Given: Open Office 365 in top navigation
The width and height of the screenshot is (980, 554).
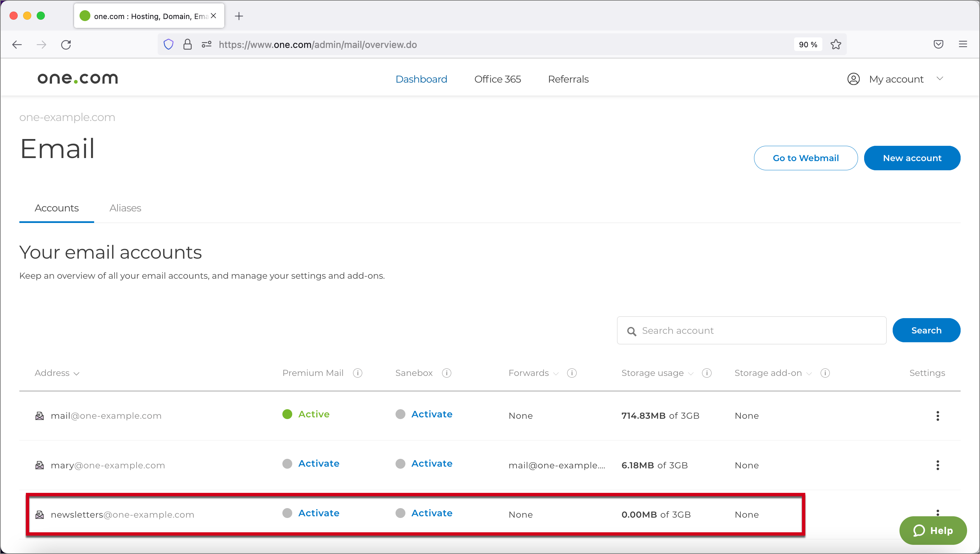Looking at the screenshot, I should (x=497, y=79).
